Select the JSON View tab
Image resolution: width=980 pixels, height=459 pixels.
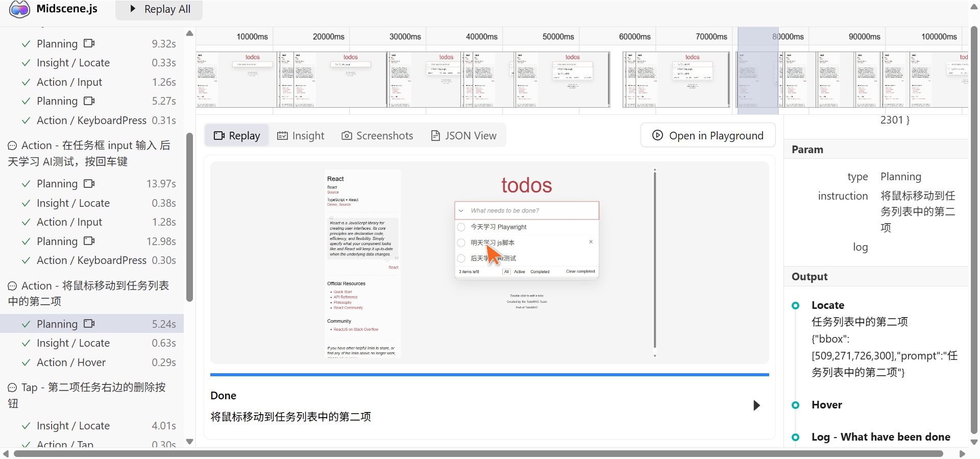click(463, 136)
